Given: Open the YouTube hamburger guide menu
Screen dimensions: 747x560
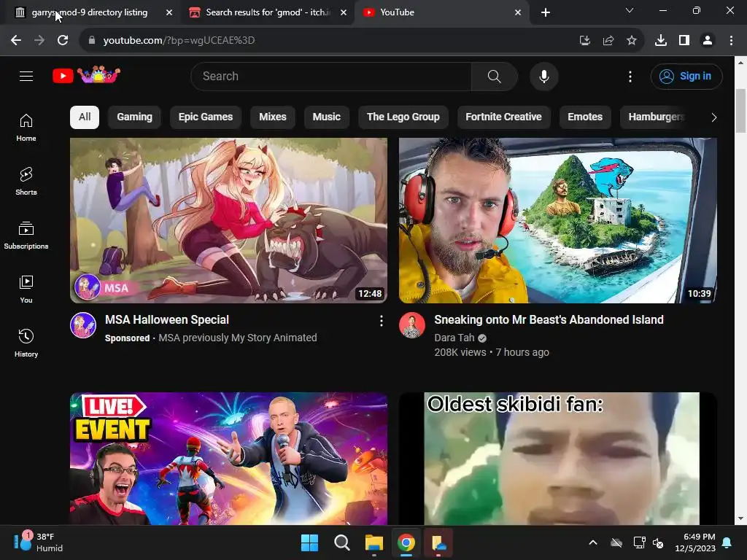Looking at the screenshot, I should point(26,76).
